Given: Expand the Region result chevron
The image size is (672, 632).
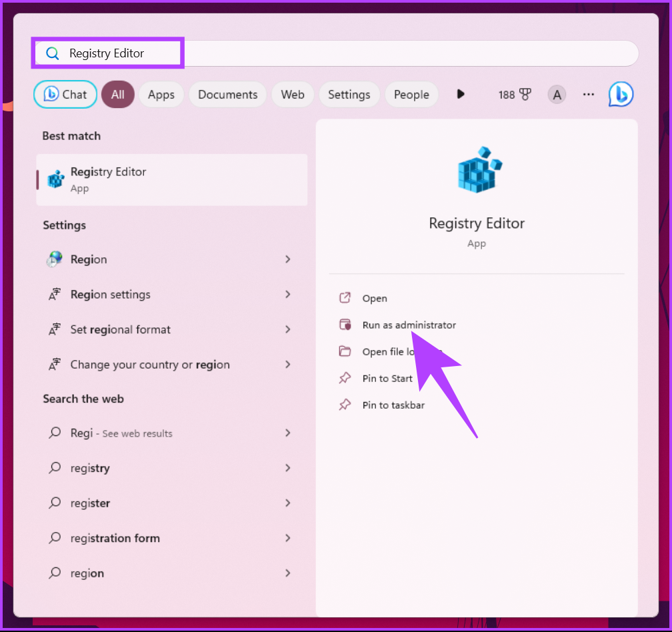Looking at the screenshot, I should point(287,259).
